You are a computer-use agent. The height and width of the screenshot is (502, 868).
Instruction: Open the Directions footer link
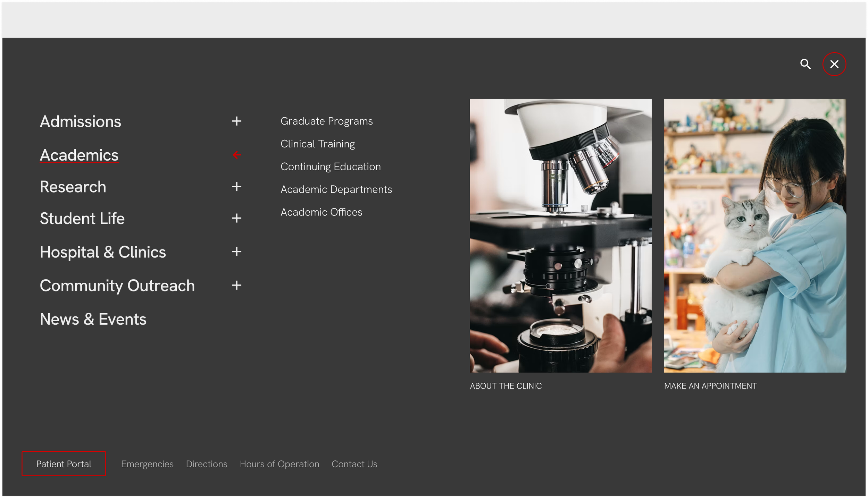tap(207, 464)
